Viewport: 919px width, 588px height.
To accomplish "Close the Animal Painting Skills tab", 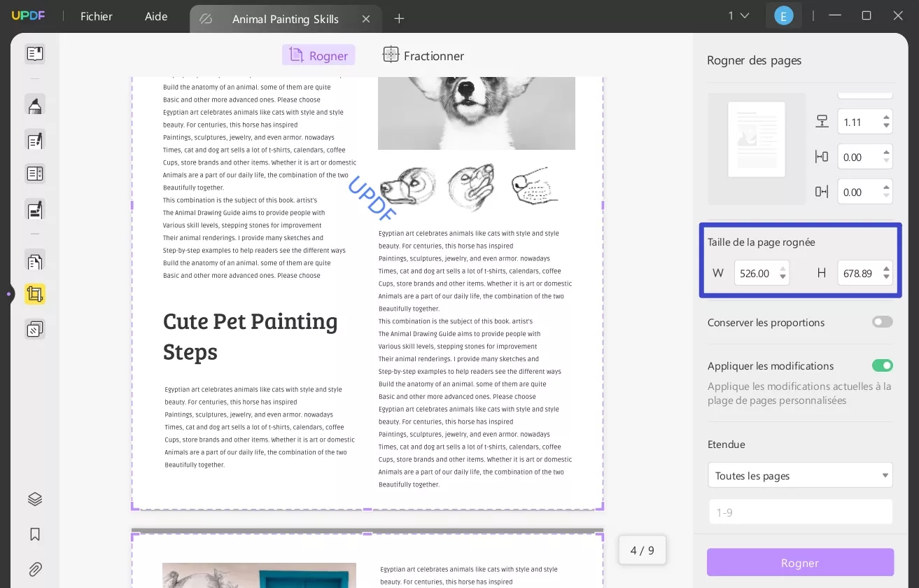I will point(365,19).
